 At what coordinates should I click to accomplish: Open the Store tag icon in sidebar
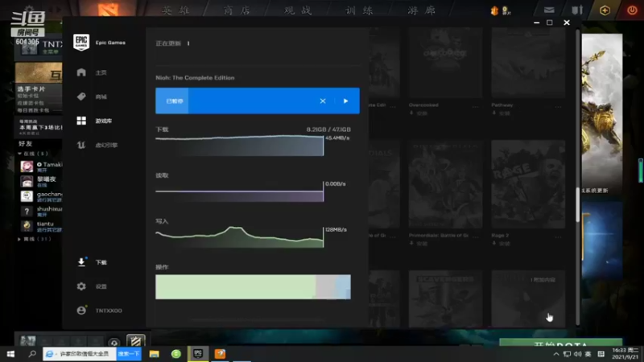[81, 97]
